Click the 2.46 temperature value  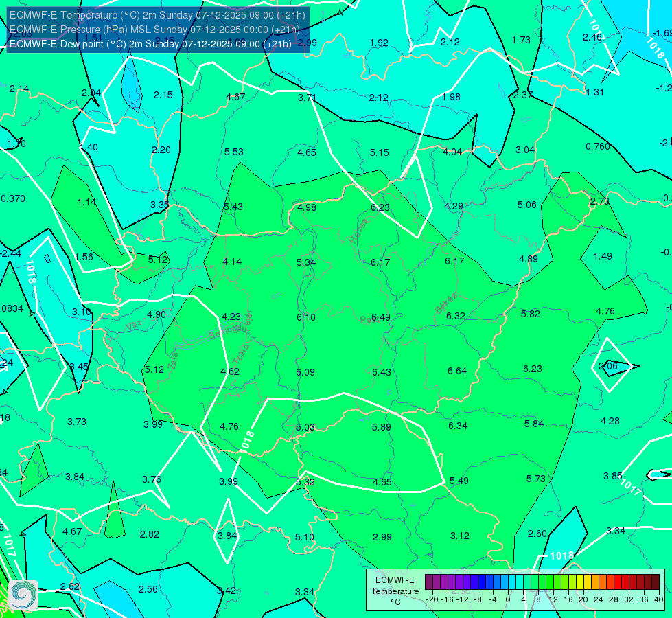click(x=592, y=37)
